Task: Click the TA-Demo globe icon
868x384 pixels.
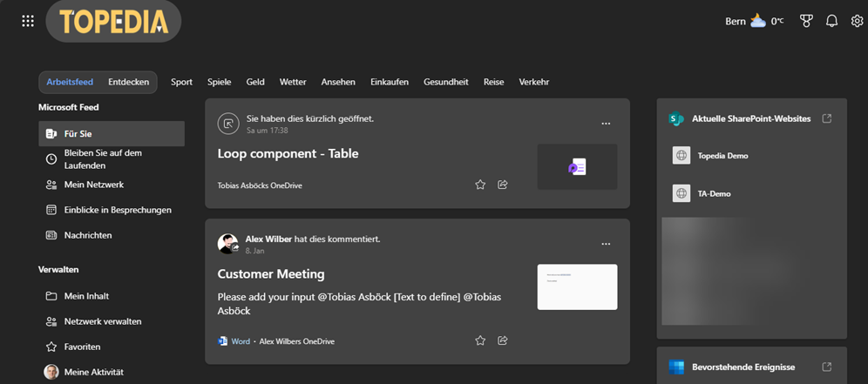Action: tap(682, 193)
